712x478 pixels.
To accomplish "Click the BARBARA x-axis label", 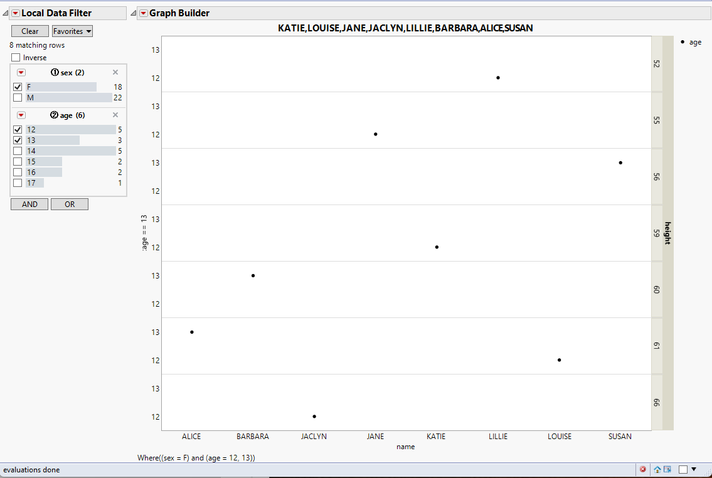I will (x=252, y=436).
